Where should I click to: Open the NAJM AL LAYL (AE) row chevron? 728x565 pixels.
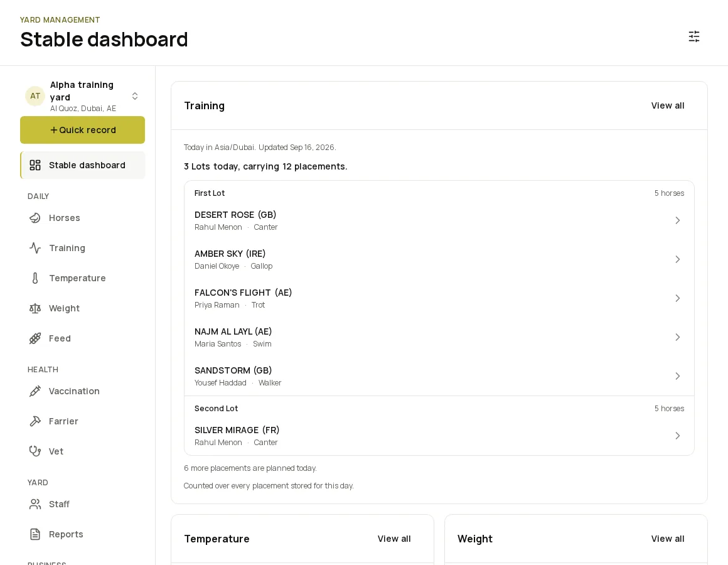coord(677,338)
